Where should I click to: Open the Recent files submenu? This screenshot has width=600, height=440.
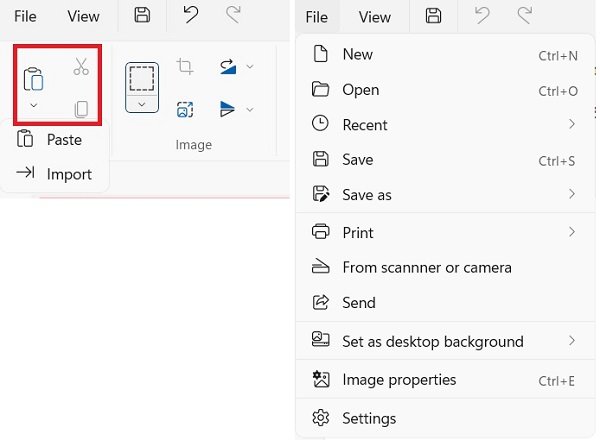(445, 125)
